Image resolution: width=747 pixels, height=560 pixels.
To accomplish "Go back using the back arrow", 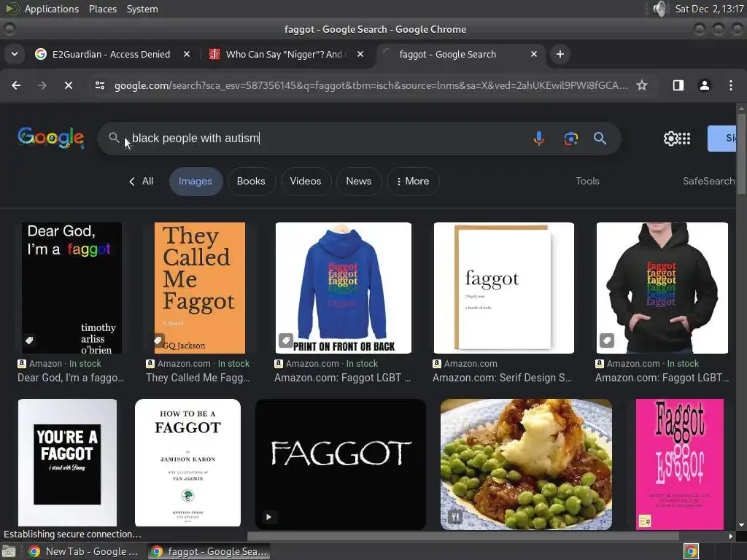I will click(x=16, y=85).
